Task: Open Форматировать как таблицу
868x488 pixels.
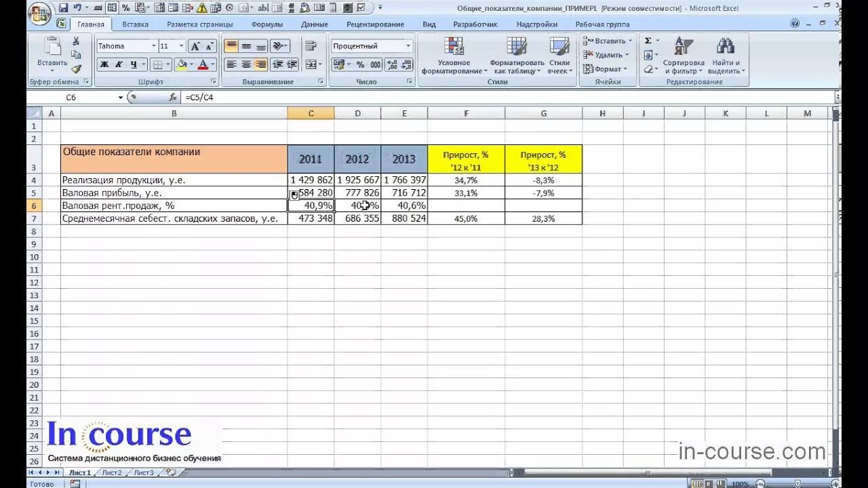Action: (518, 56)
